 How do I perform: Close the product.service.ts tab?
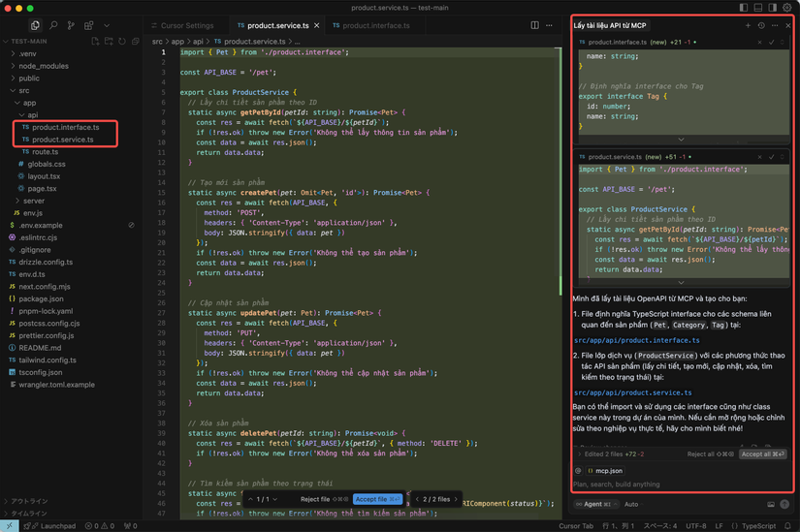point(317,25)
